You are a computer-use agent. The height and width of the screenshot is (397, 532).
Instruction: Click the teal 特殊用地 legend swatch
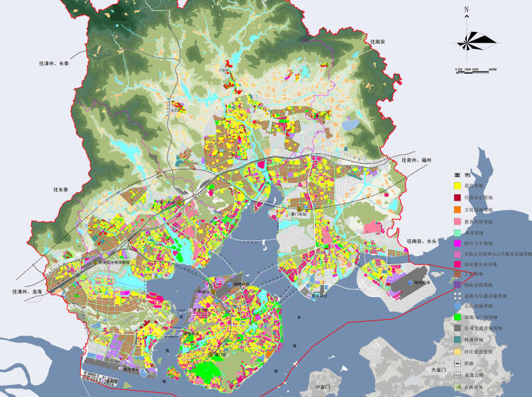tap(458, 340)
